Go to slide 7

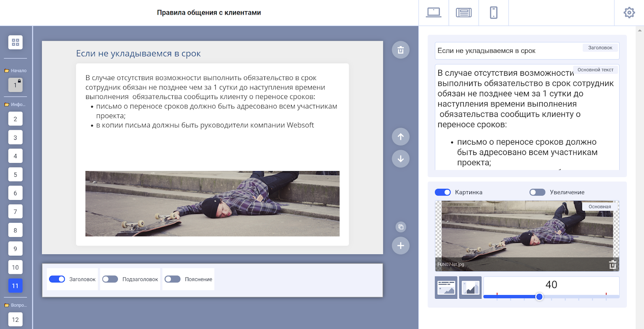click(15, 211)
